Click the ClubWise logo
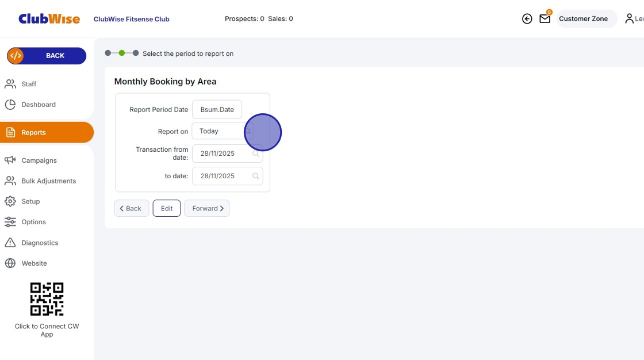 tap(49, 19)
